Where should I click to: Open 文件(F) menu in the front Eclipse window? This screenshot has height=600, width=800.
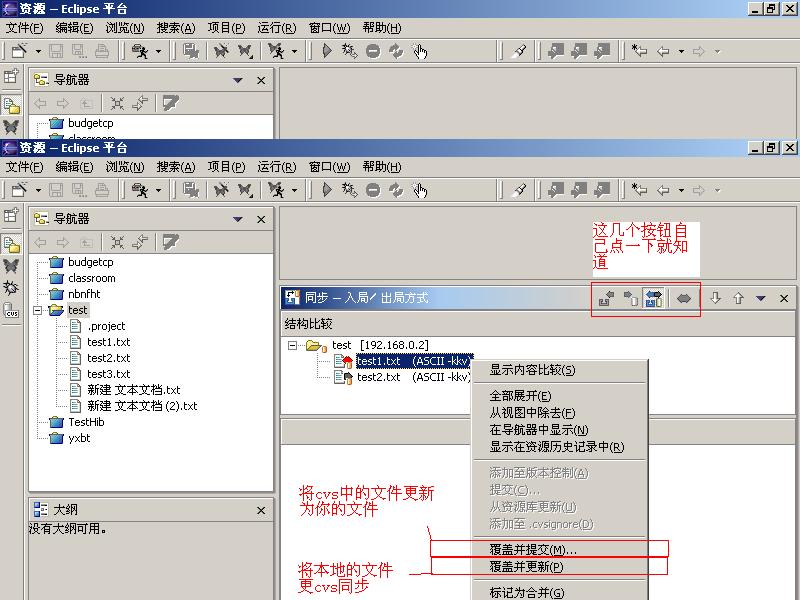pyautogui.click(x=24, y=167)
